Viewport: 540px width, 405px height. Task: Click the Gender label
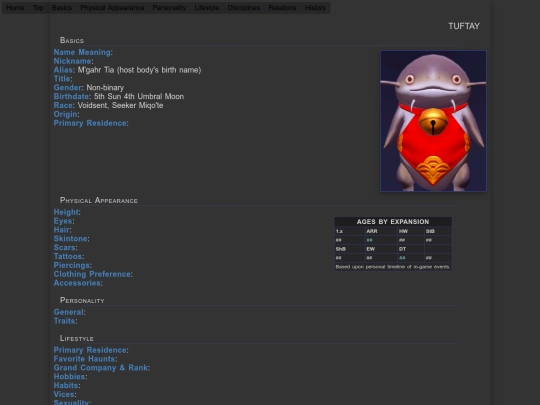68,88
